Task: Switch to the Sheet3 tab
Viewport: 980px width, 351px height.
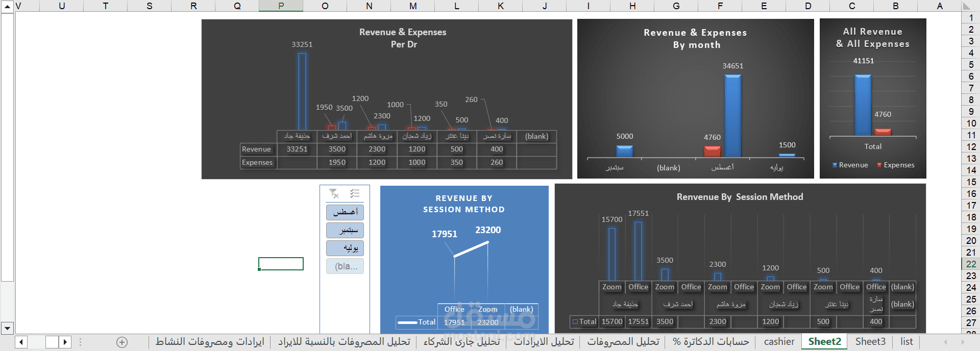Action: coord(870,342)
